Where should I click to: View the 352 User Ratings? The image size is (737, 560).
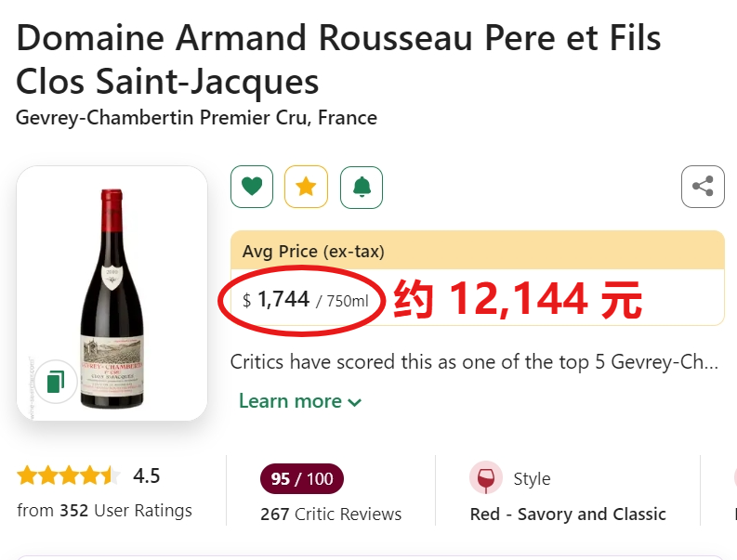[104, 510]
